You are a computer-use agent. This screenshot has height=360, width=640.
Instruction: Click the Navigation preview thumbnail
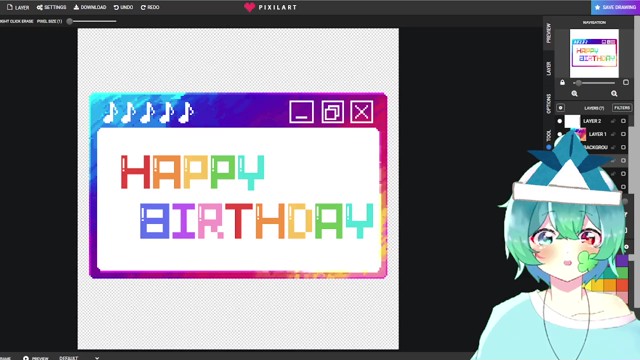(x=594, y=53)
